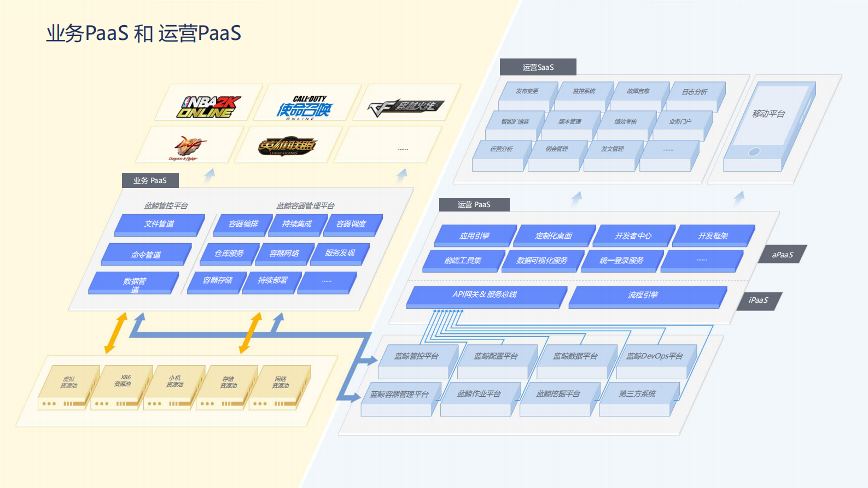Open the 容器编排 block

pyautogui.click(x=243, y=224)
